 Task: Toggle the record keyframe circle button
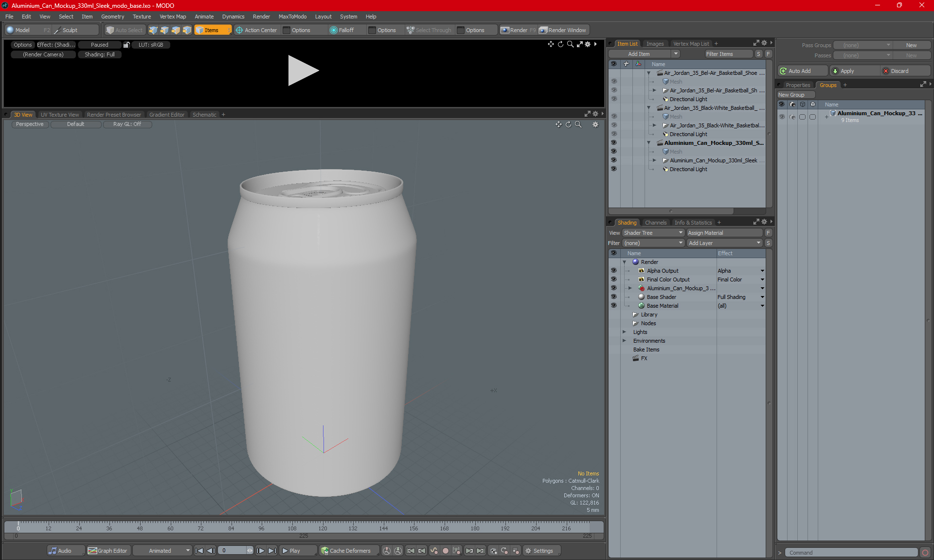pyautogui.click(x=445, y=551)
